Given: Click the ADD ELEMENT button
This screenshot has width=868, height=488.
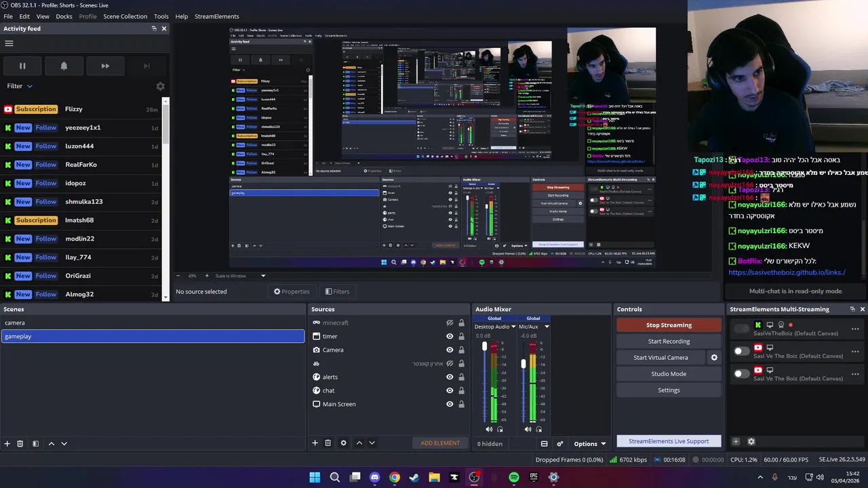Looking at the screenshot, I should [x=440, y=443].
